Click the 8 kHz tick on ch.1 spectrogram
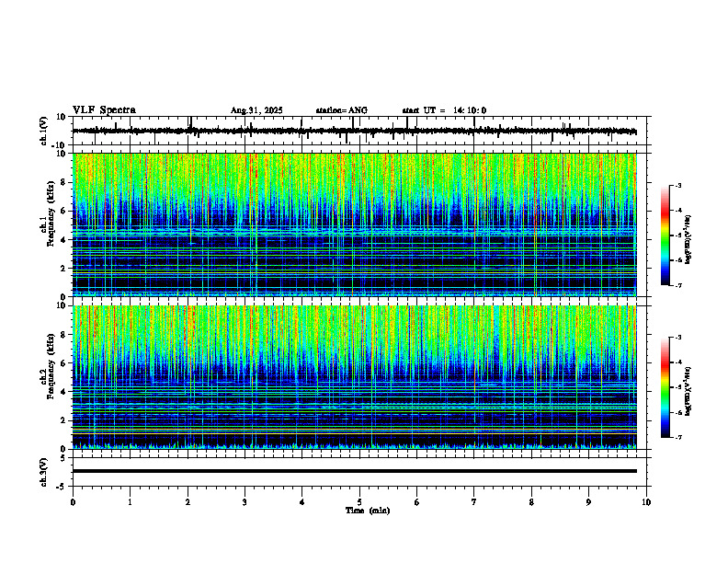 pyautogui.click(x=64, y=182)
